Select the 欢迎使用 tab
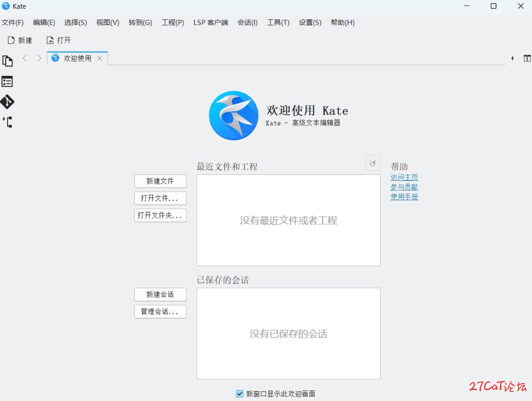The width and height of the screenshot is (532, 401). point(77,58)
